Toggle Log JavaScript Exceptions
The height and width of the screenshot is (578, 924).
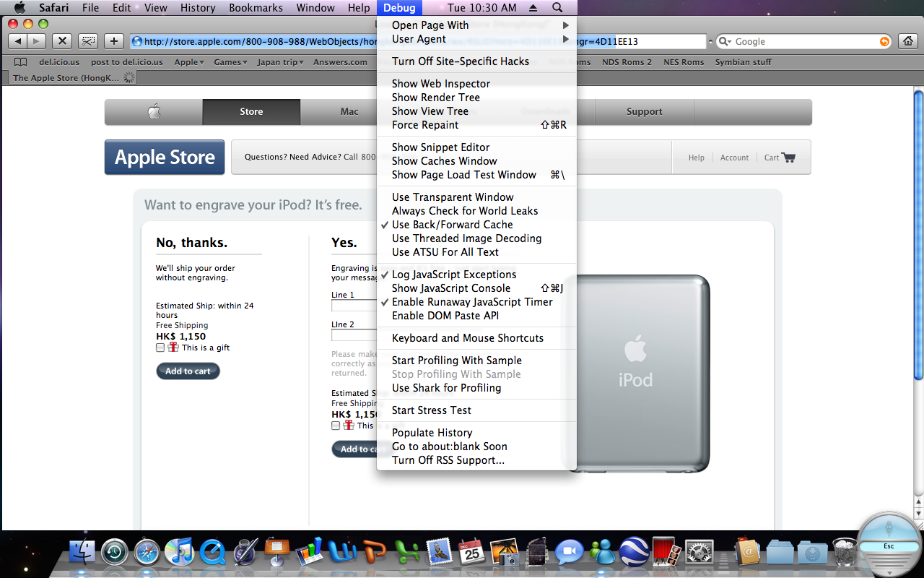[x=476, y=275]
